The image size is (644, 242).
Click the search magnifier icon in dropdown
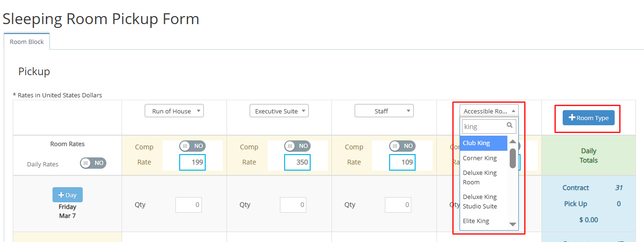[509, 126]
